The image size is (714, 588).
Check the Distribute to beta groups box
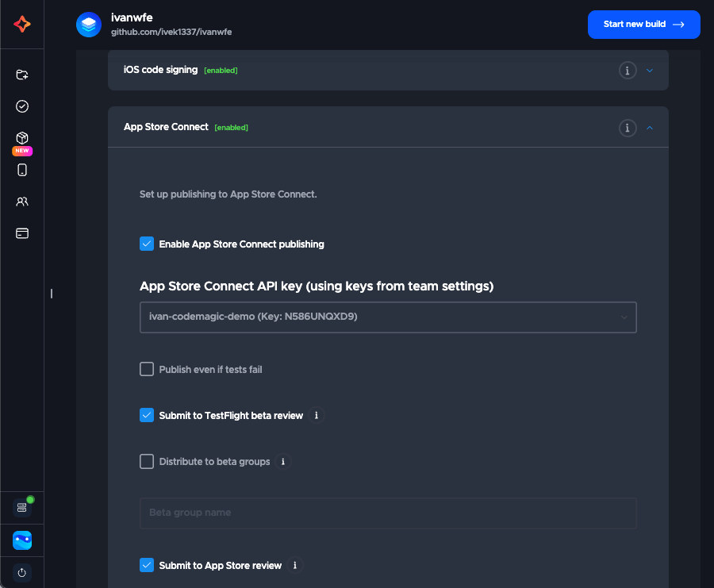pos(147,461)
